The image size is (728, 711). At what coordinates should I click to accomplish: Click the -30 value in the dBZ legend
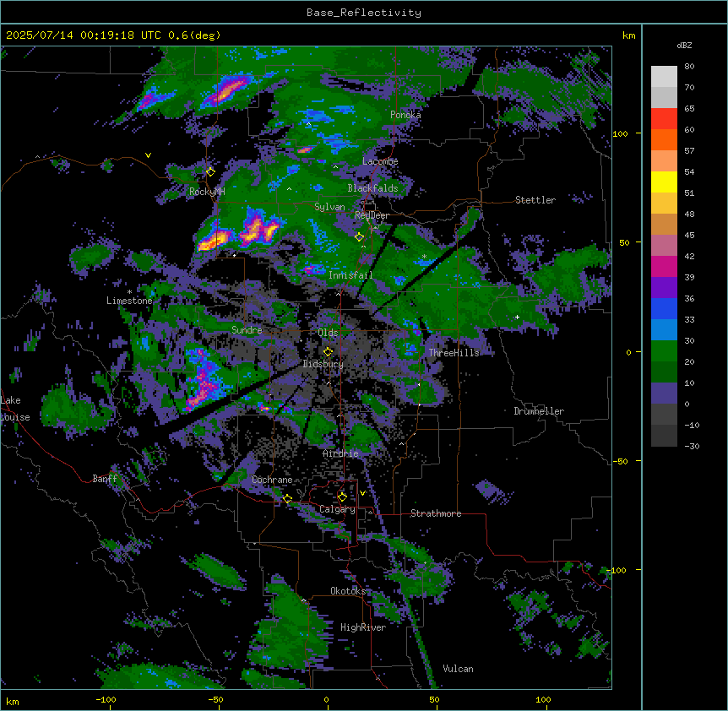coord(692,447)
